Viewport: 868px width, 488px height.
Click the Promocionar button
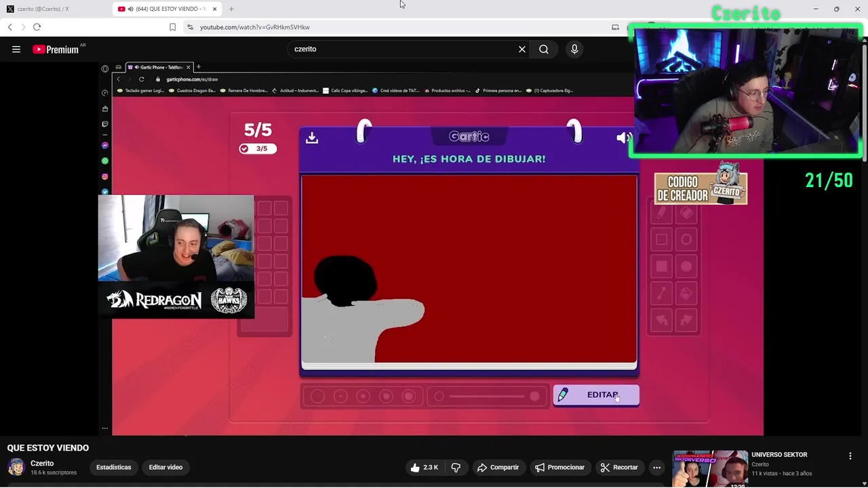[559, 467]
